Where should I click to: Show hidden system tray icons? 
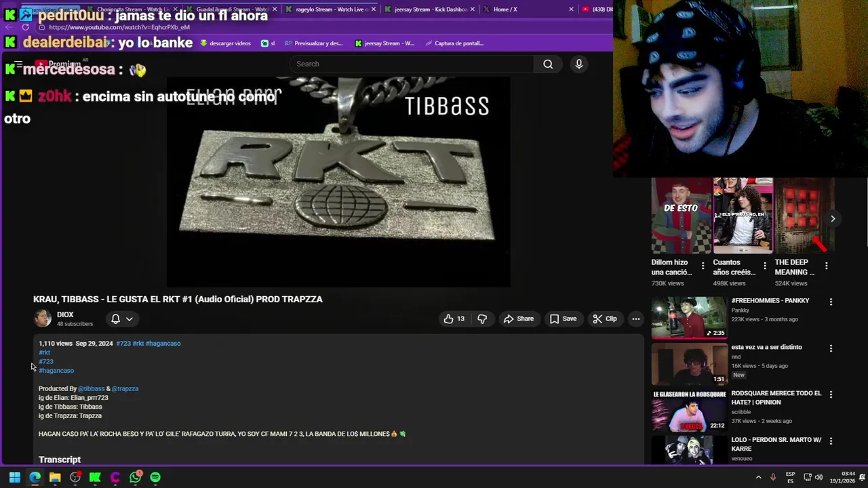758,477
